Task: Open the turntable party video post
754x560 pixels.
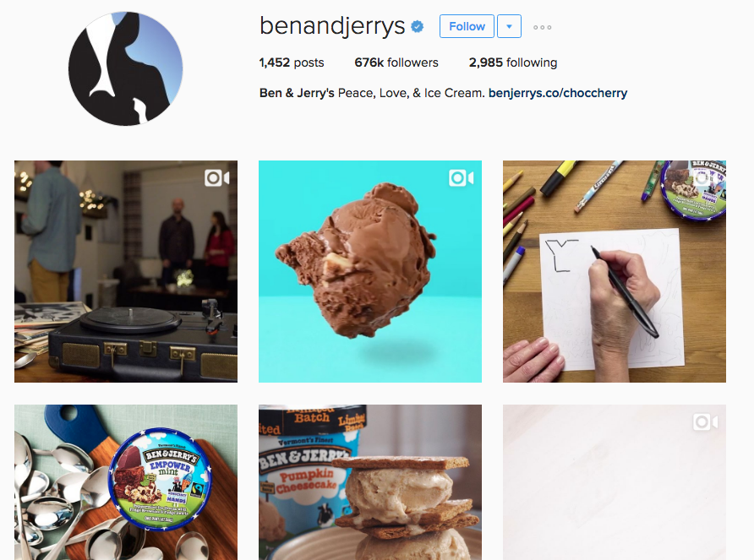Action: (x=126, y=272)
